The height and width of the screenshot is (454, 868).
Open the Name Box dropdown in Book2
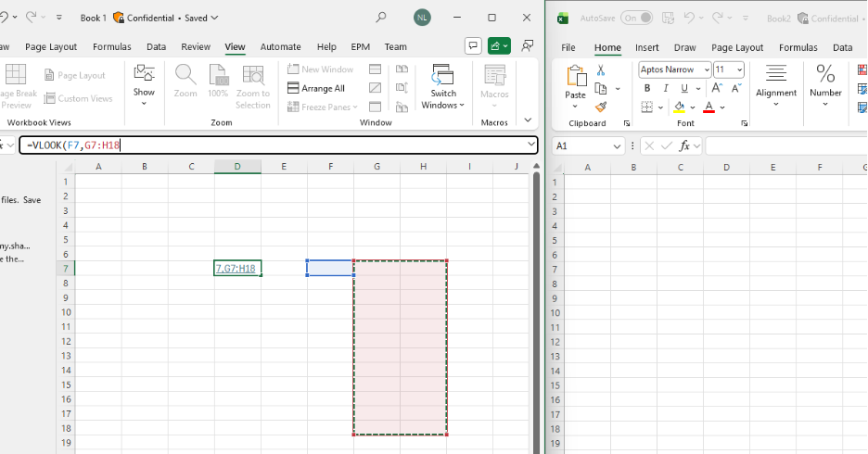pyautogui.click(x=617, y=146)
